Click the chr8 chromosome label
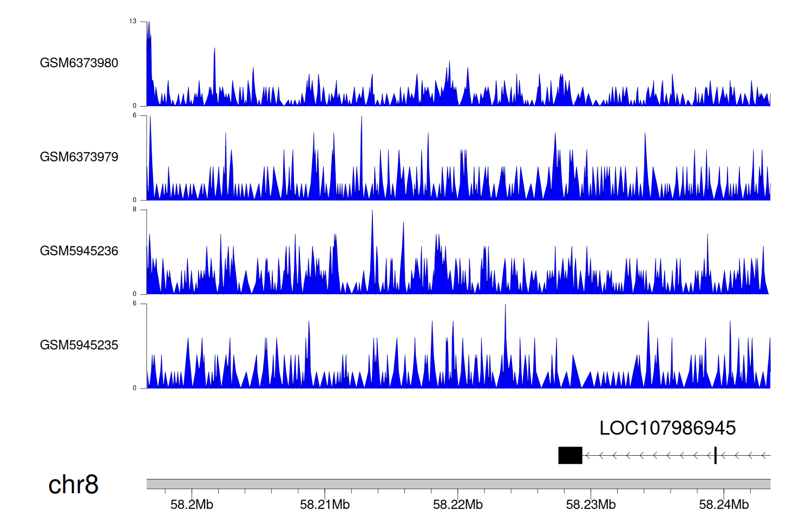 point(73,484)
